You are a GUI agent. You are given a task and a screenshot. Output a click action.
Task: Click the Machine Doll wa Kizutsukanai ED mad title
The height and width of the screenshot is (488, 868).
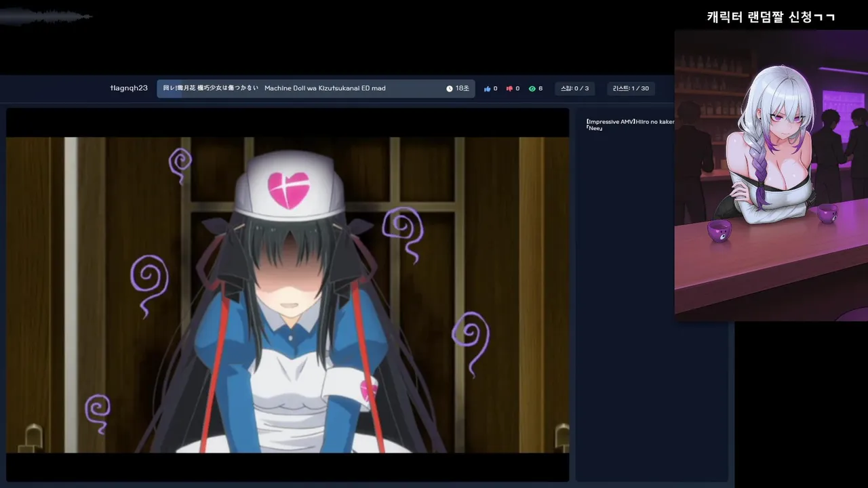pyautogui.click(x=325, y=88)
